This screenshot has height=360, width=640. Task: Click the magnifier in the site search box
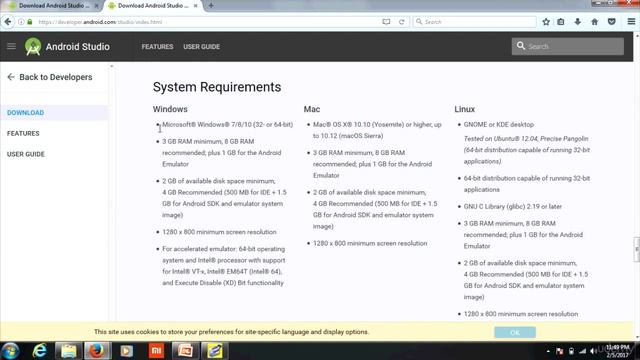click(x=521, y=46)
